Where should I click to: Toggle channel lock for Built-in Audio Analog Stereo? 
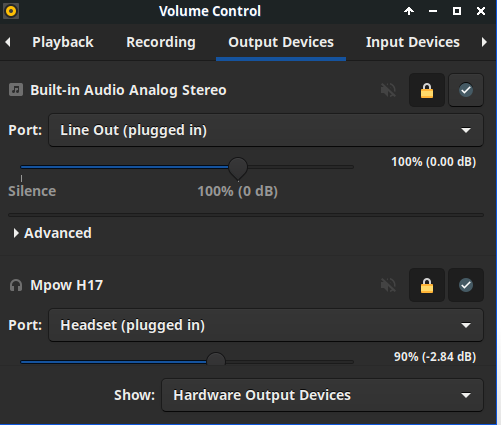pyautogui.click(x=427, y=90)
